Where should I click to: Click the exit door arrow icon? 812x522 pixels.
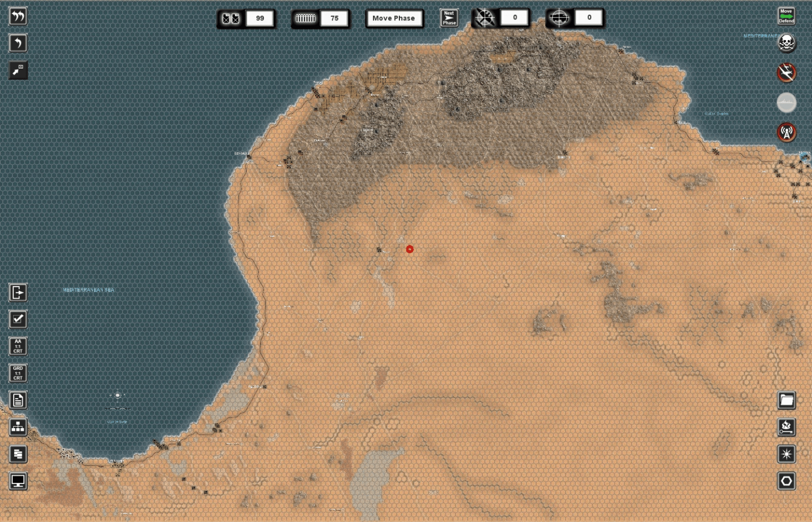(18, 292)
